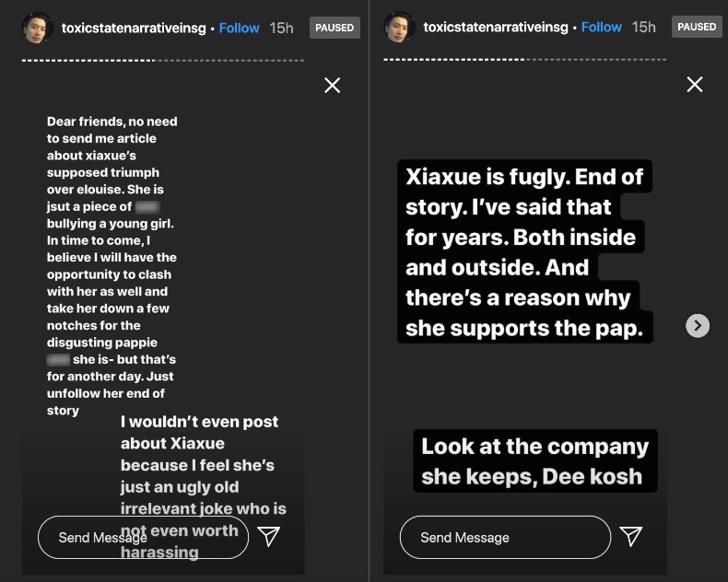This screenshot has height=582, width=728.
Task: Close the right story with the X icon
Action: 695,85
